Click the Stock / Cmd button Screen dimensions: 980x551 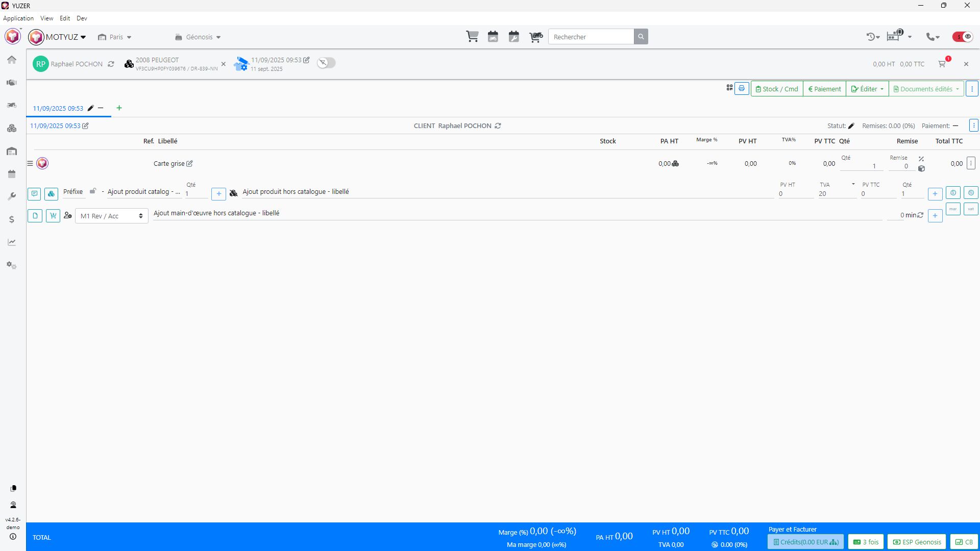click(x=777, y=89)
